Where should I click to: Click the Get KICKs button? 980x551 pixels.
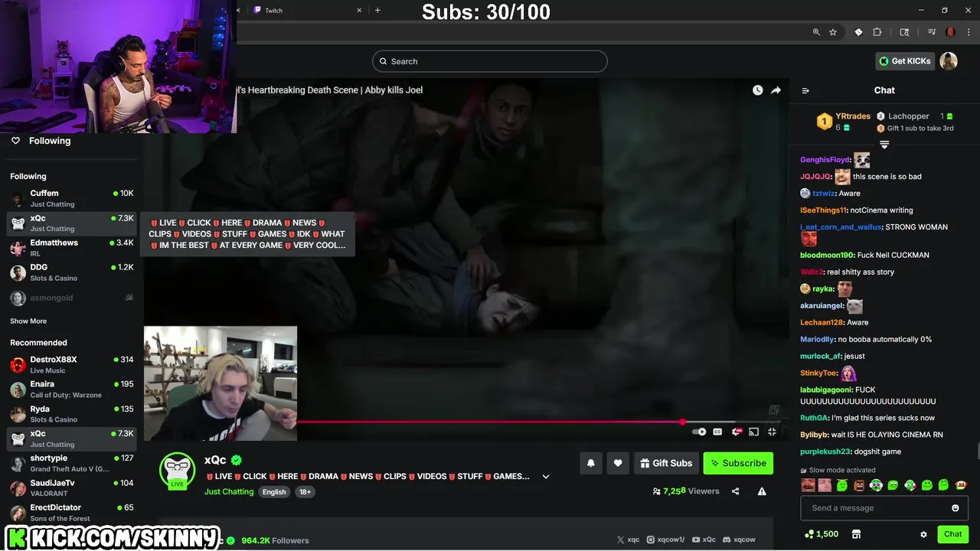click(x=905, y=61)
